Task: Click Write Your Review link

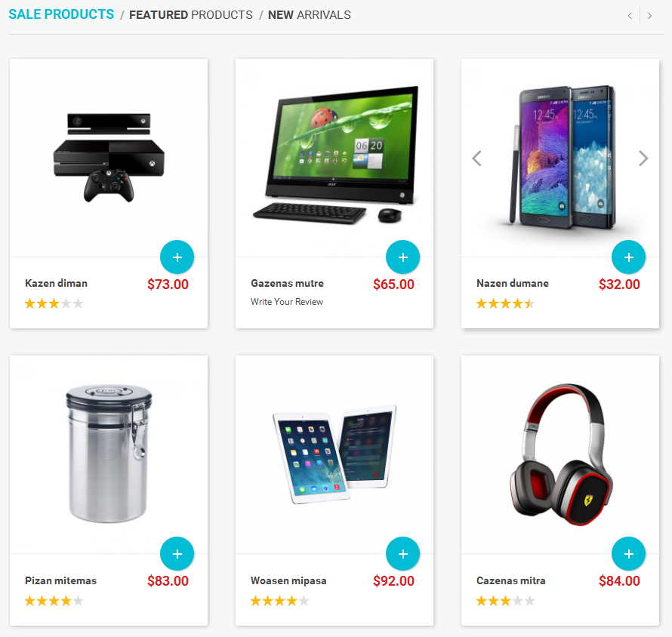Action: [x=287, y=302]
